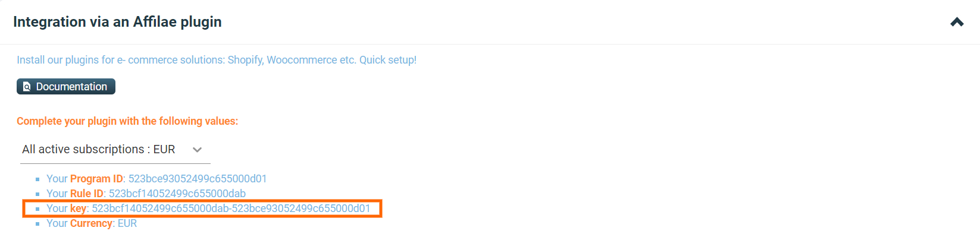Click the 'Your Currency' label
The height and width of the screenshot is (237, 980).
click(x=80, y=223)
